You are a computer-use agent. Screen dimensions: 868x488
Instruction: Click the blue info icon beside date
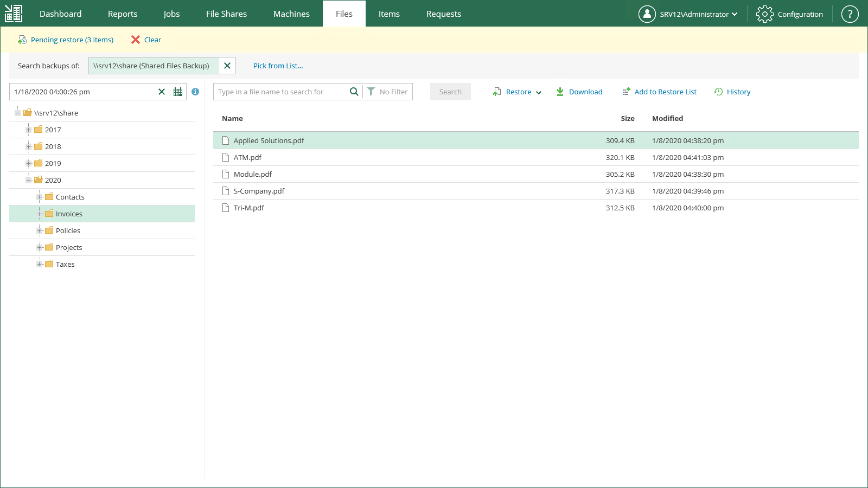[195, 92]
